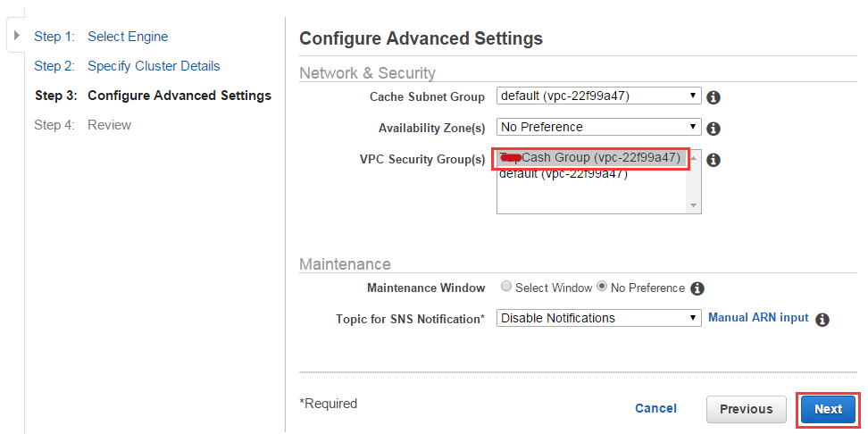Viewport: 868px width, 434px height.
Task: Open the Cache Subnet Group dropdown
Action: point(599,96)
